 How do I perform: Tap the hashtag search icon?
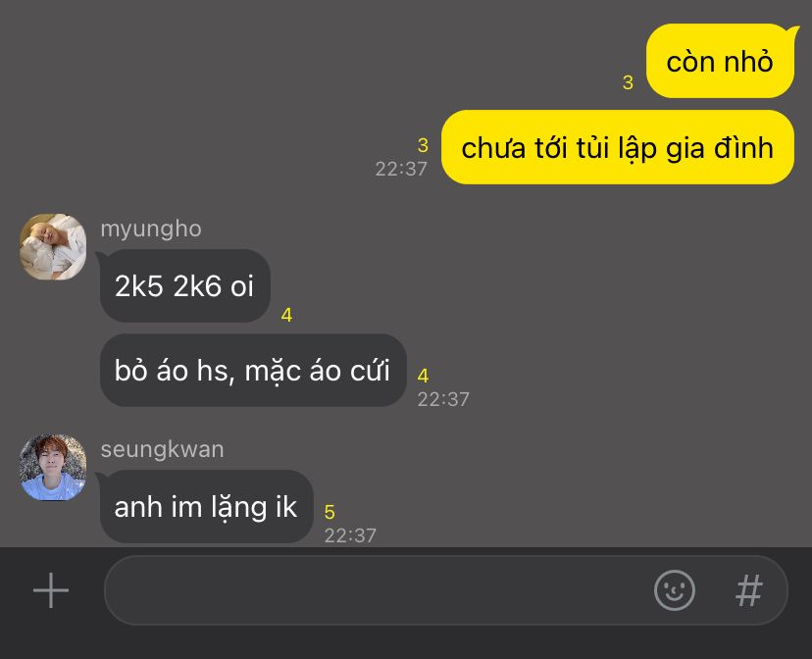749,590
